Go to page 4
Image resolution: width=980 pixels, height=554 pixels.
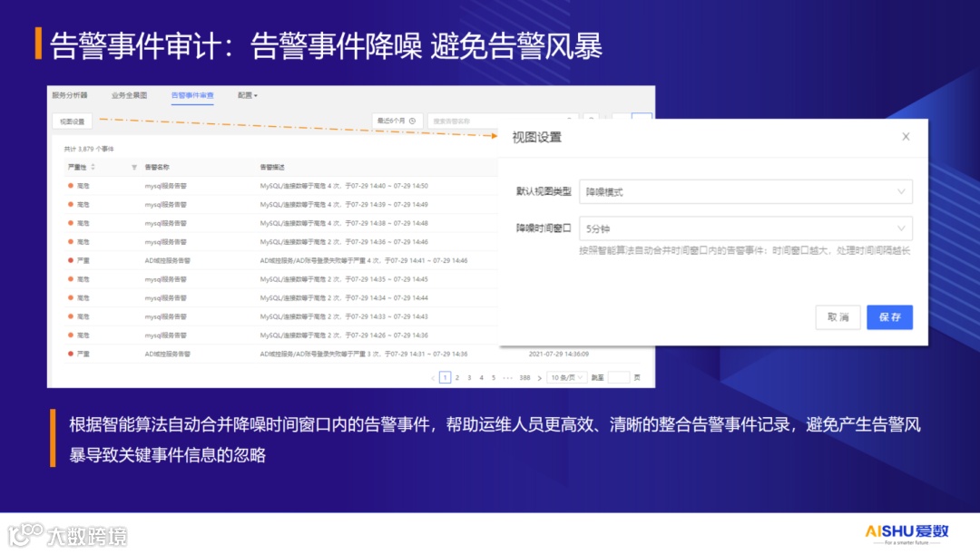481,378
